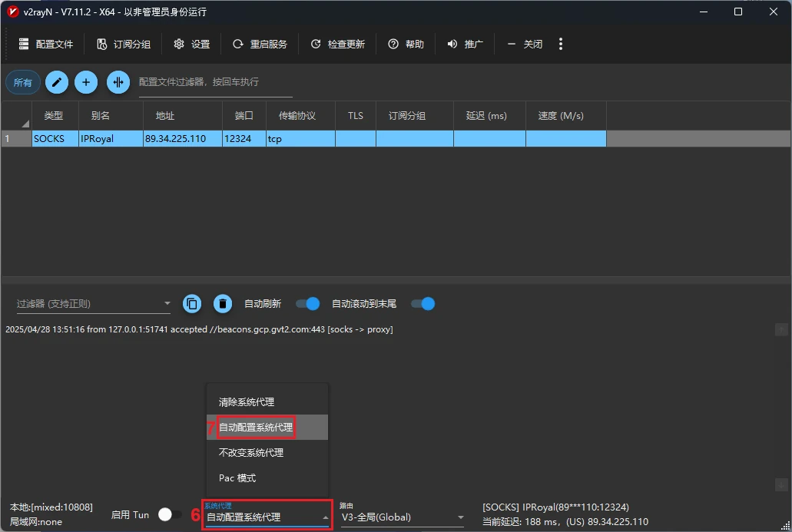
Task: Toggle the 自动刷新 auto refresh switch
Action: (x=307, y=304)
